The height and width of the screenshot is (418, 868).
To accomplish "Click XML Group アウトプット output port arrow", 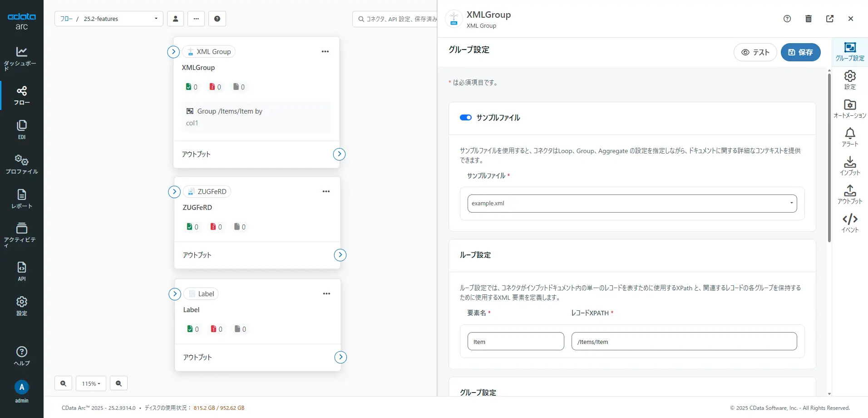I will click(339, 154).
